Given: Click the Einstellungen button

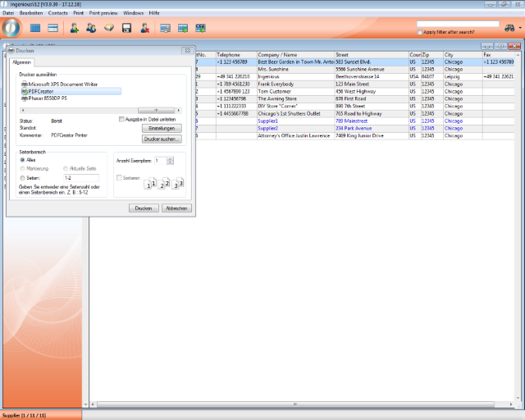Looking at the screenshot, I should point(162,128).
